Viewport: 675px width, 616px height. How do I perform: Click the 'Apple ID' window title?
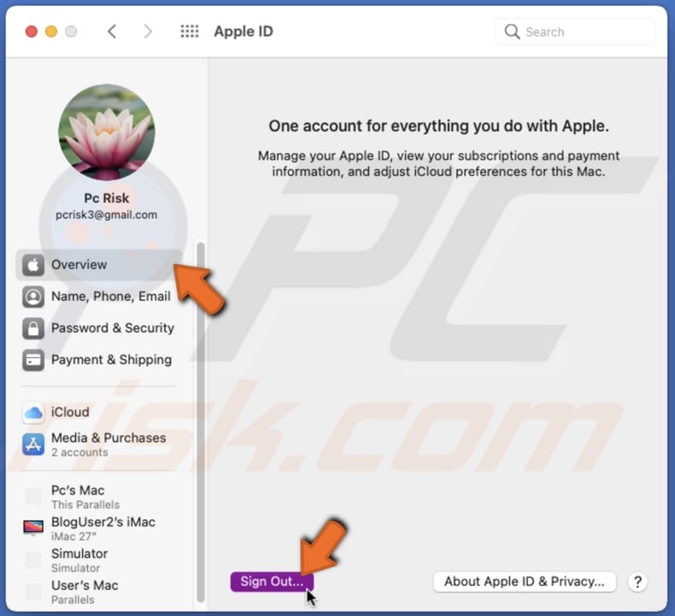click(244, 32)
